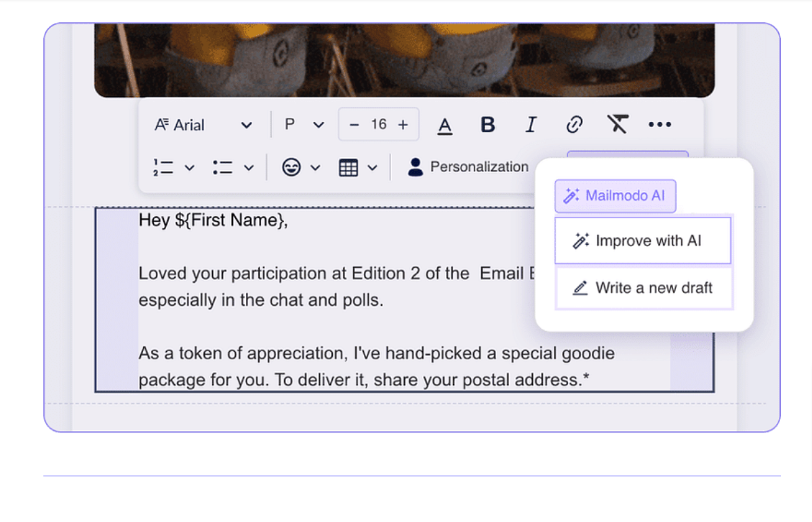Choose Write a new draft

643,287
